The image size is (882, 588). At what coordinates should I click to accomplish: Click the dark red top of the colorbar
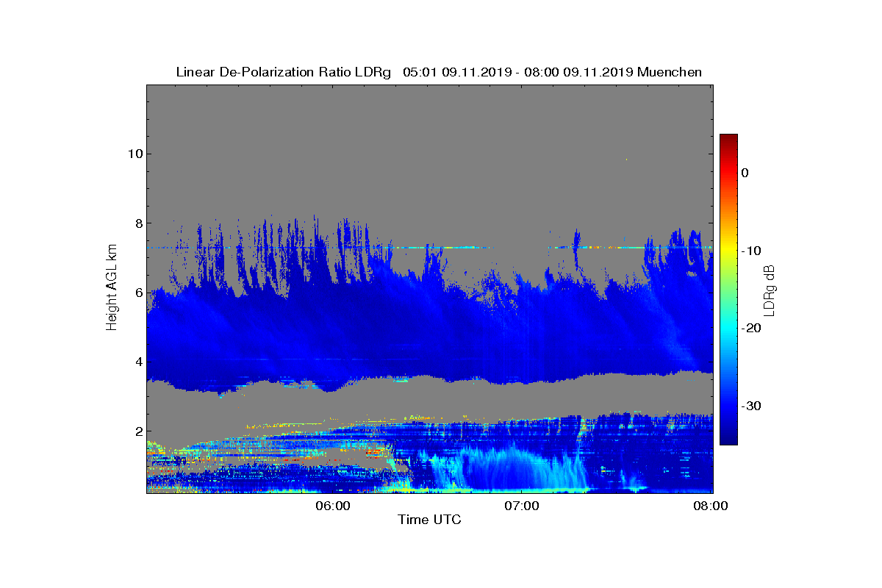[x=728, y=139]
